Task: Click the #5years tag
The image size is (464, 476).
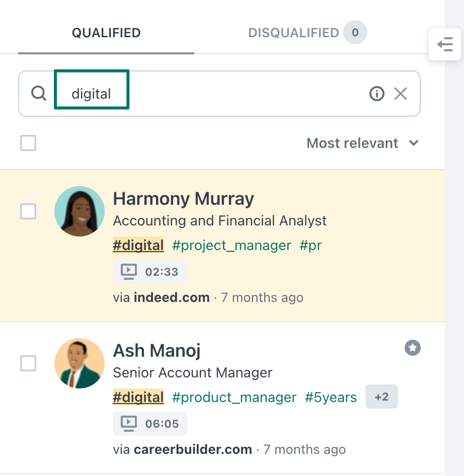Action: pos(331,397)
